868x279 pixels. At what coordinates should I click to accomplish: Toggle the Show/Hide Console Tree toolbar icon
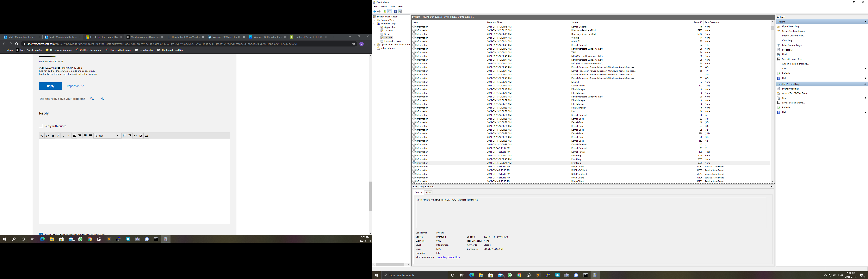click(389, 11)
